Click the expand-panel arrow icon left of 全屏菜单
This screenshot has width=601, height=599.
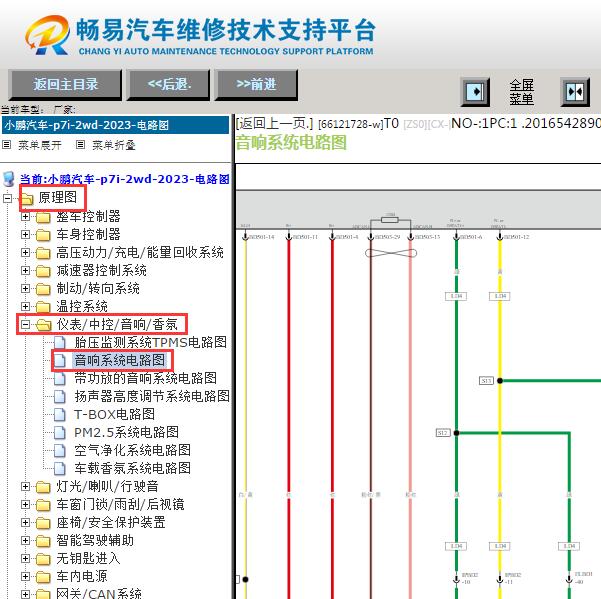[x=475, y=92]
